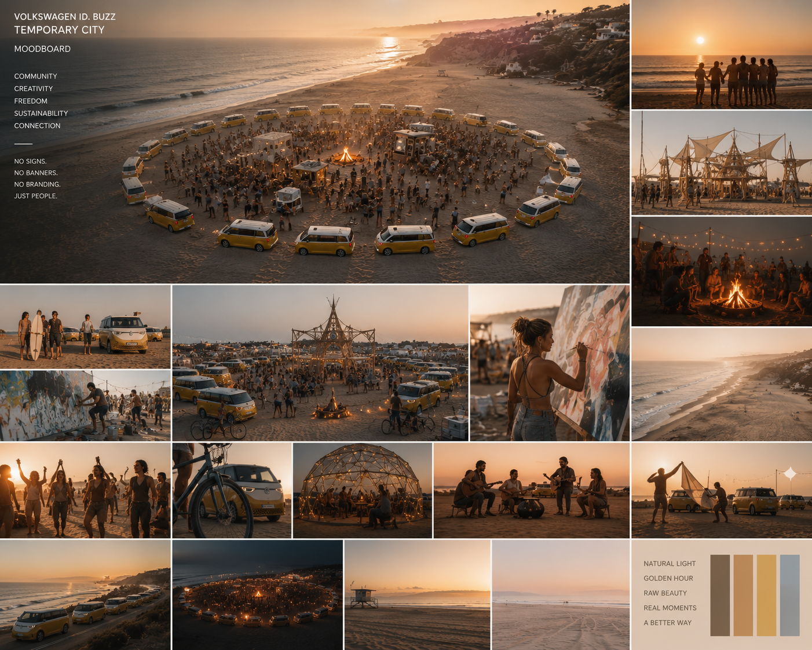The height and width of the screenshot is (650, 812).
Task: Open the lit geodesic dome photo
Action: 363,491
